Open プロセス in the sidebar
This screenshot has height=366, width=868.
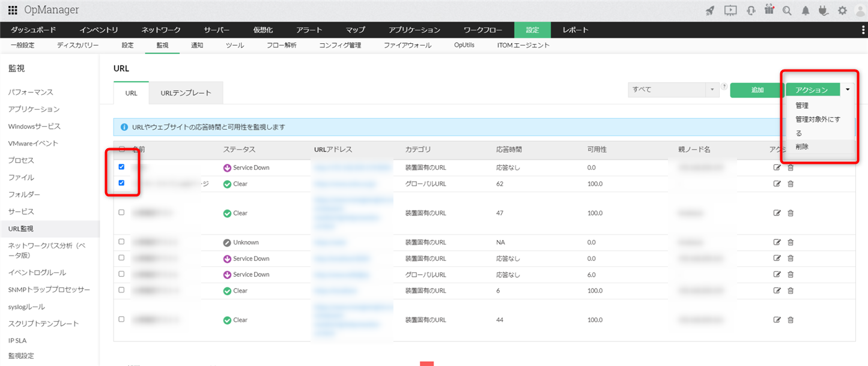pyautogui.click(x=21, y=161)
